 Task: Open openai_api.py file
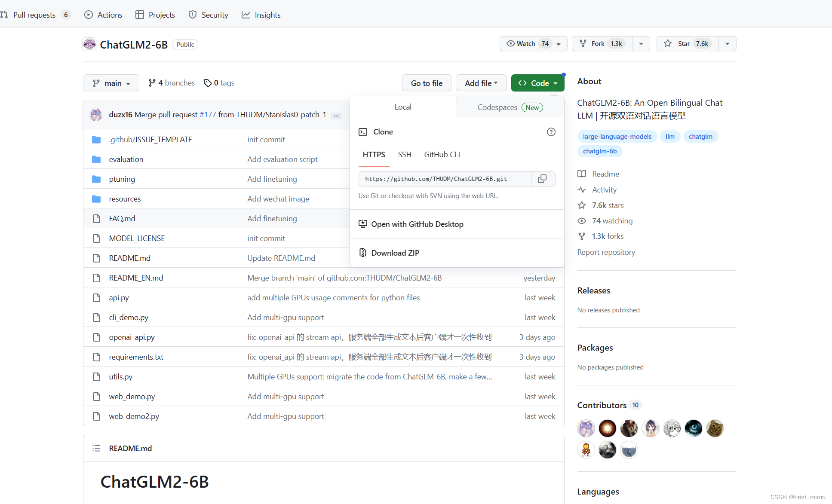(132, 337)
